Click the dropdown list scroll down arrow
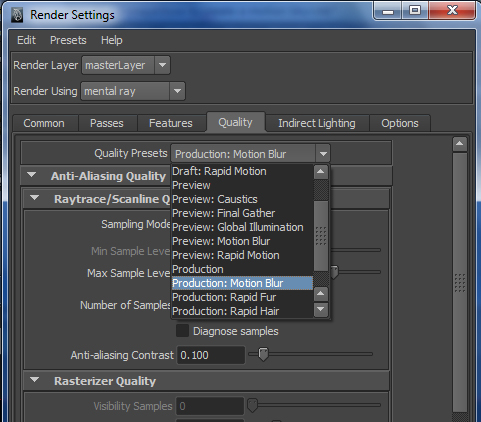This screenshot has width=481, height=422. [321, 309]
